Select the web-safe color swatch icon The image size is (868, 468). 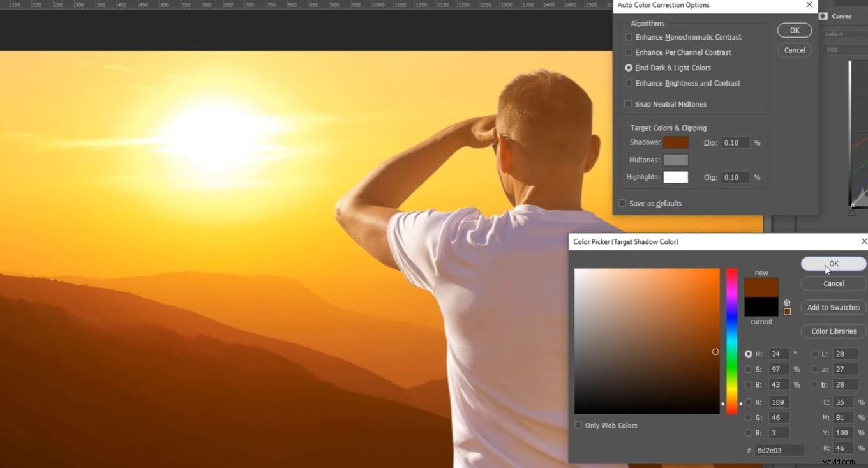pos(787,312)
